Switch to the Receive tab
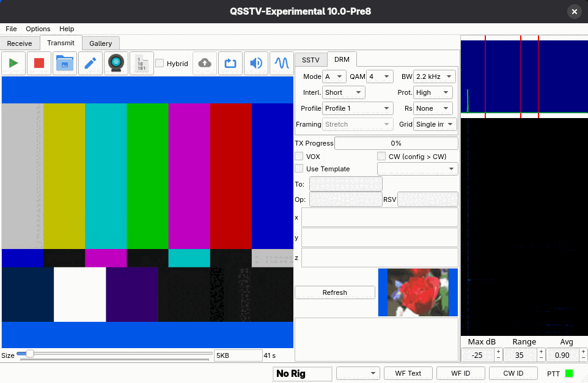This screenshot has width=588, height=383. (20, 43)
